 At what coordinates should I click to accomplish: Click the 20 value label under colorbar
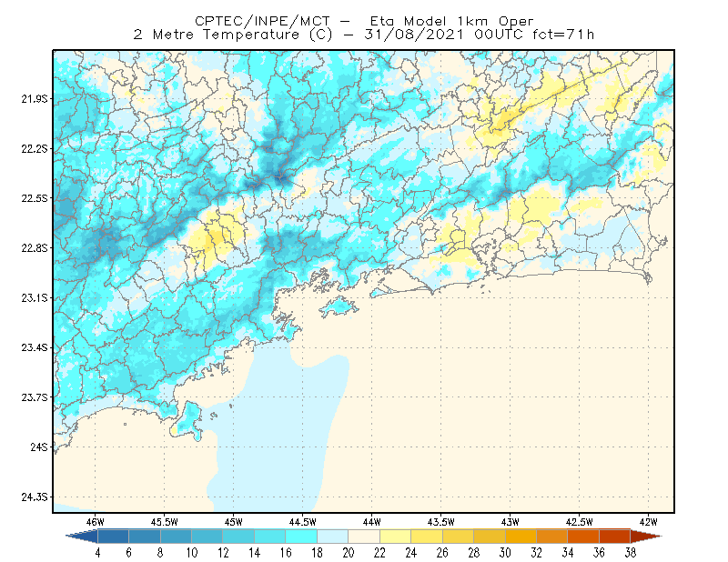(349, 553)
